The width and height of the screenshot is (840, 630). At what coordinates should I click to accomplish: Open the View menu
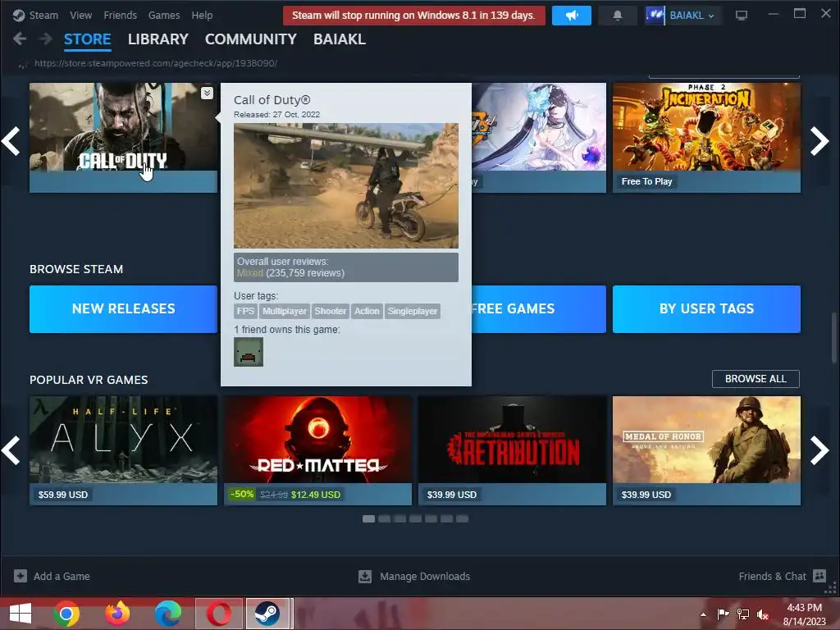(x=81, y=16)
